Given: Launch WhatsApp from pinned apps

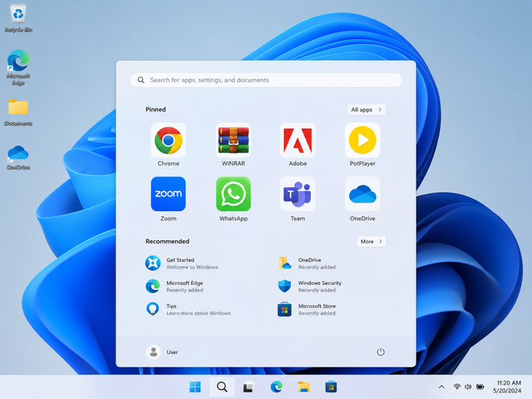Looking at the screenshot, I should 234,199.
